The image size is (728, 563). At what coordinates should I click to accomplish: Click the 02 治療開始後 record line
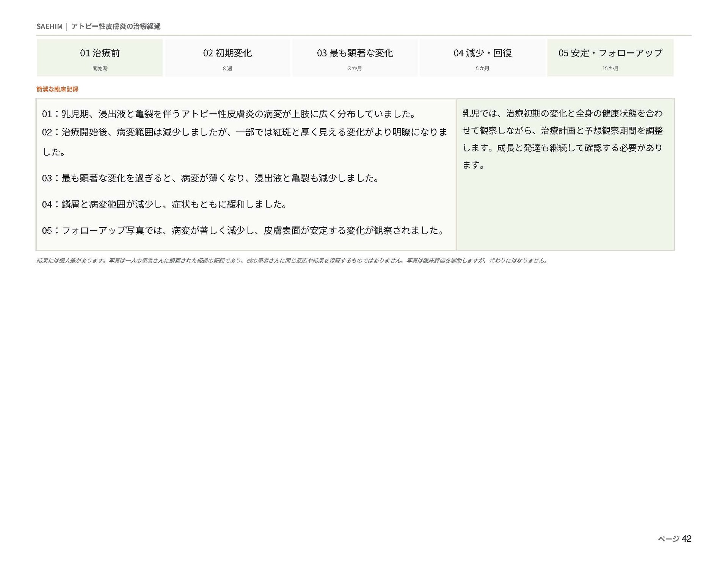click(245, 142)
